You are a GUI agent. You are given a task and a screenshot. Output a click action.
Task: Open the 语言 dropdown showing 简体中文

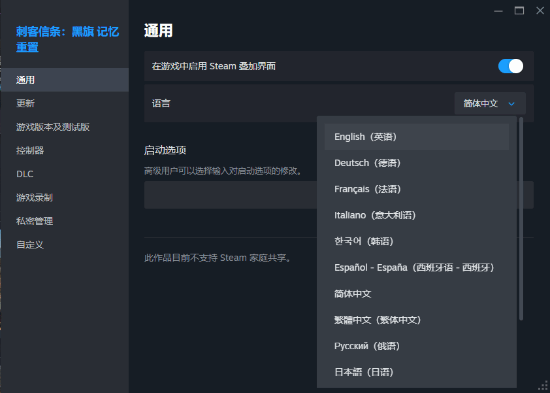pos(490,104)
